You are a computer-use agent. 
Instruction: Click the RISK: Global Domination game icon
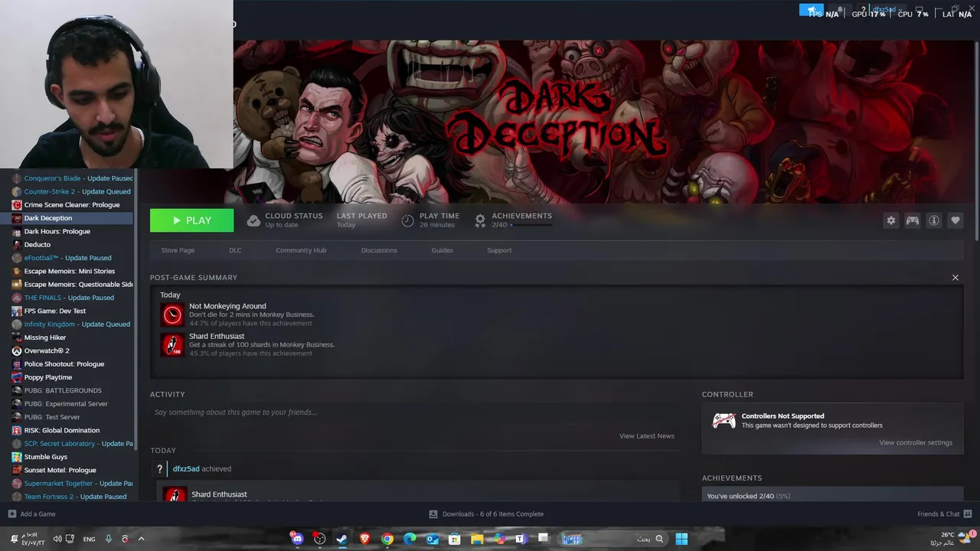(x=17, y=430)
